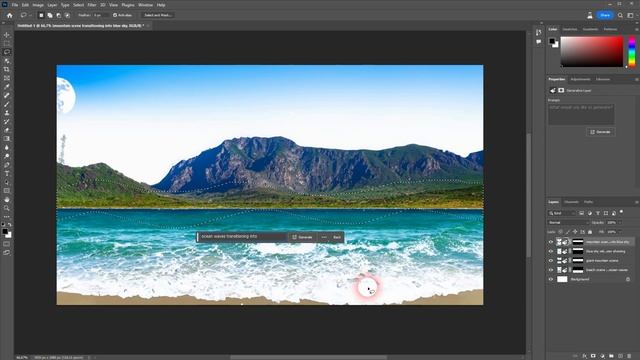Screen dimensions: 640x360
Task: Switch to the Channels tab
Action: [571, 202]
